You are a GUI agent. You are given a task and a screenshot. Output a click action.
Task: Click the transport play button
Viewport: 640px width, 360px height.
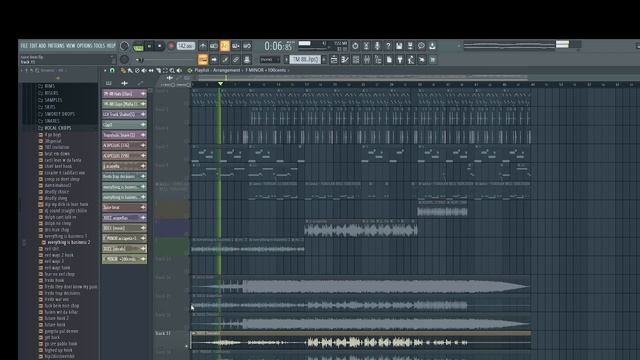pyautogui.click(x=149, y=46)
